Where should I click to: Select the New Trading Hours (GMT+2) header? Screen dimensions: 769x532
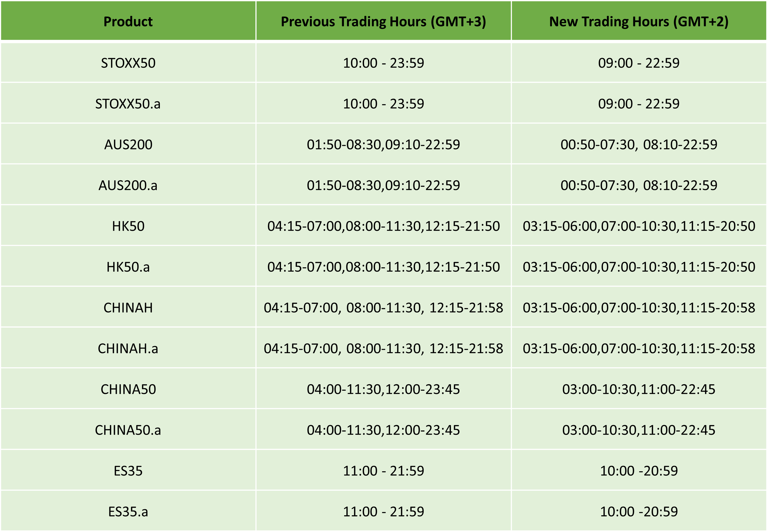tap(639, 22)
